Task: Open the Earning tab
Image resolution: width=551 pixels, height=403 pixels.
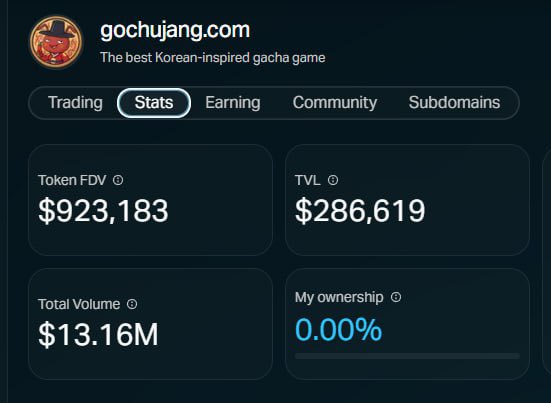Action: (233, 103)
